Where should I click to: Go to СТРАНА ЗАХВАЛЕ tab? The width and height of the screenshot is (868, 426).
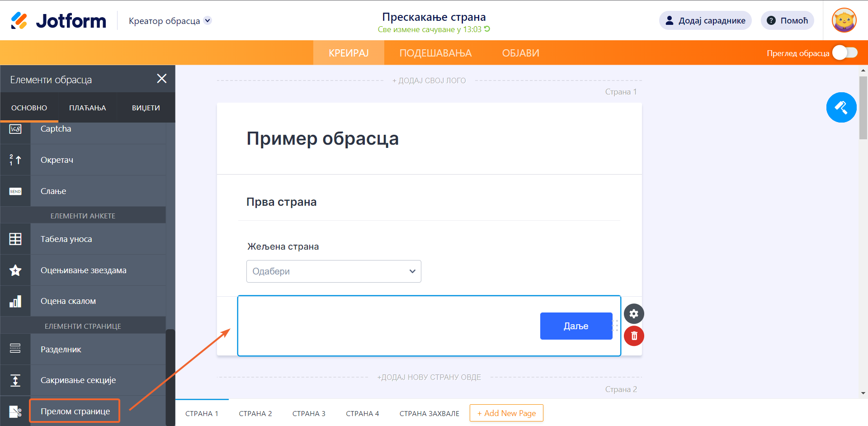coord(429,413)
